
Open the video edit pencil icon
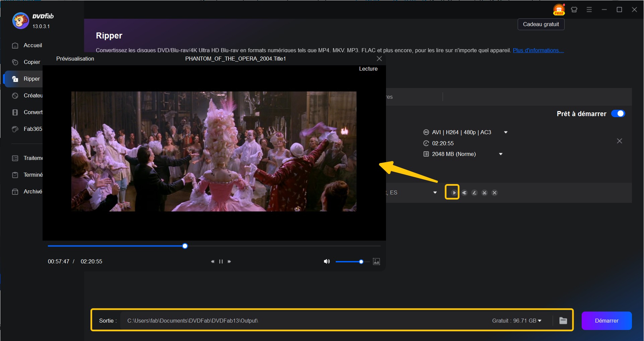click(x=474, y=192)
